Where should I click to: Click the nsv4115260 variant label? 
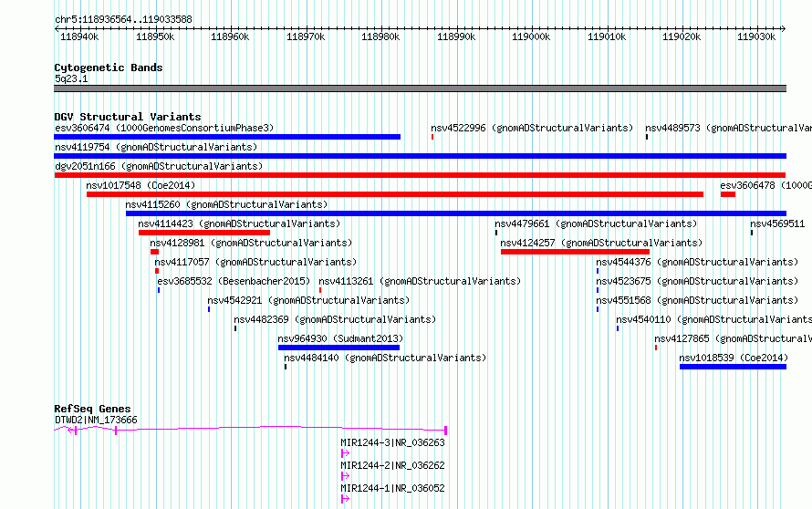(x=226, y=204)
